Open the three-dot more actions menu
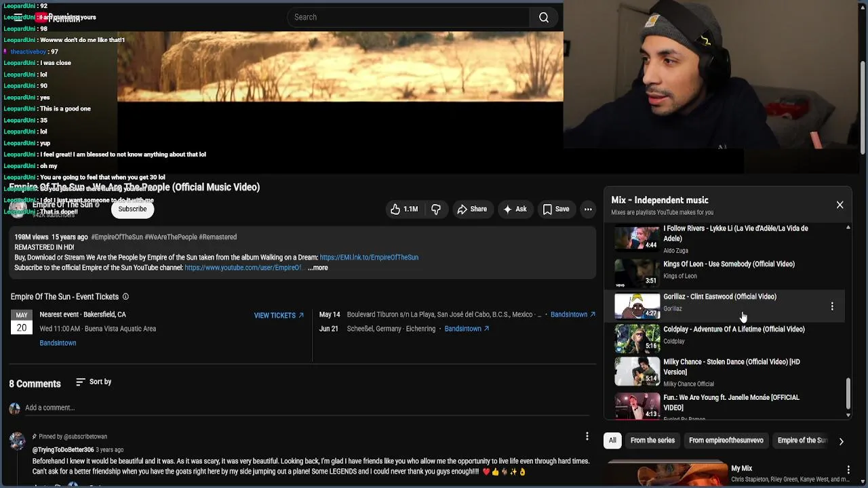Image resolution: width=868 pixels, height=488 pixels. click(x=588, y=209)
